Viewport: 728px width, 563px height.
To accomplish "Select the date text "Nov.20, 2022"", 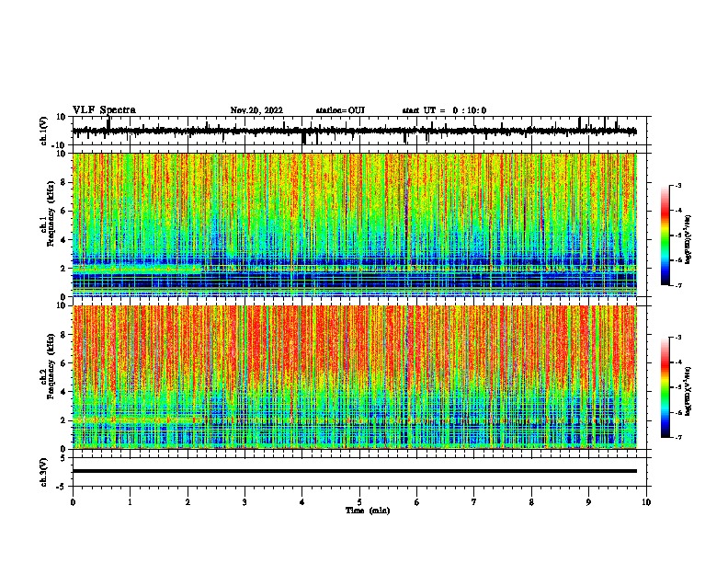I will point(256,110).
